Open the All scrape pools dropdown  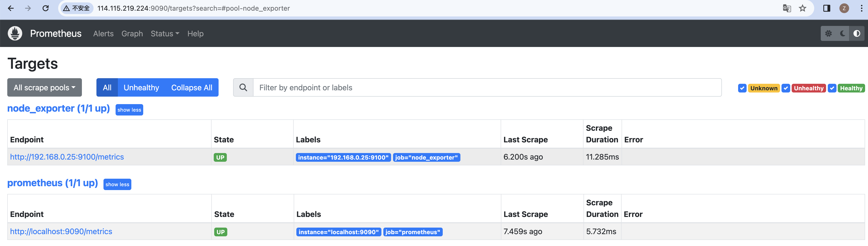pos(45,87)
